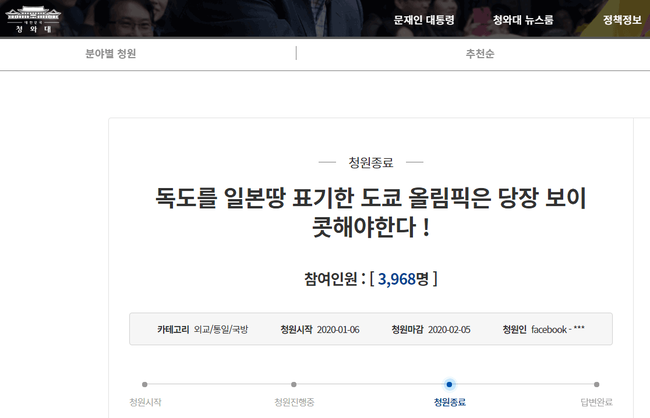The image size is (650, 418).
Task: Click the 답변완료 progress step dot
Action: click(x=596, y=384)
